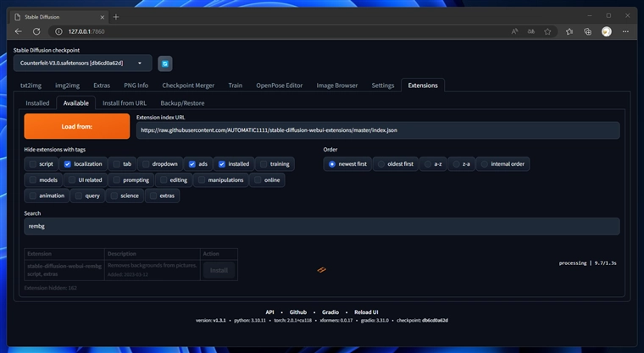
Task: Select the Available sub-tab
Action: coord(76,103)
